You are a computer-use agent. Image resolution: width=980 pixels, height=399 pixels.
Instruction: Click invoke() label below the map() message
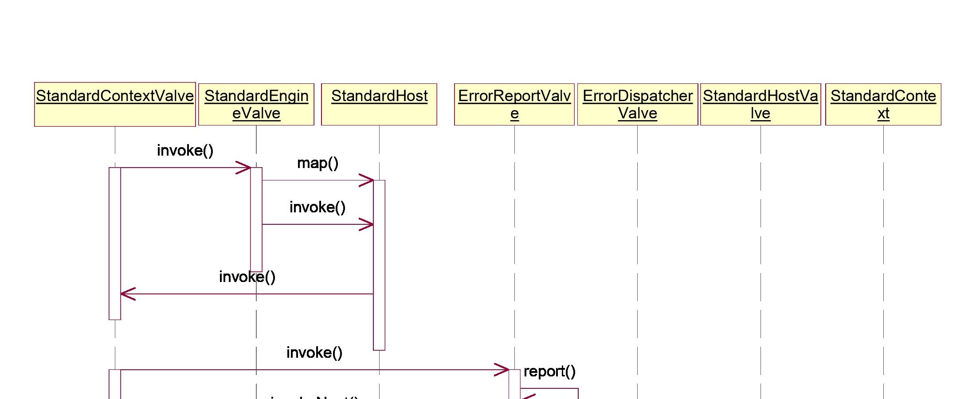tap(318, 207)
